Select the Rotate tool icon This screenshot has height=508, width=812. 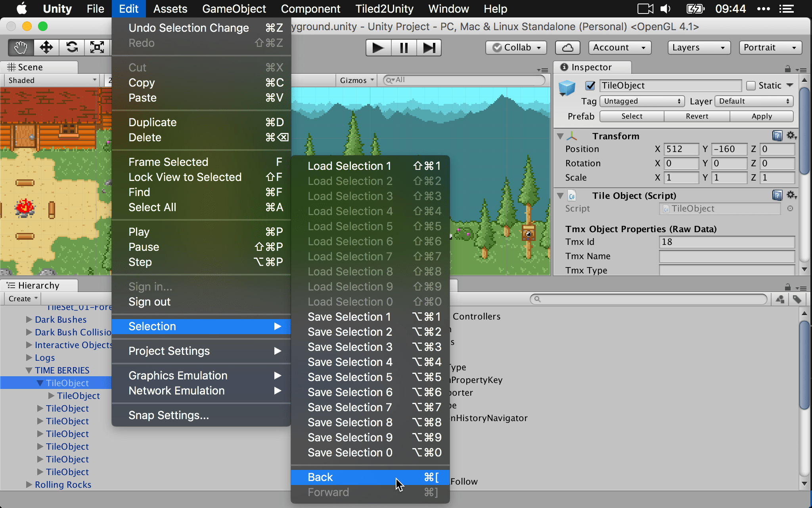click(x=71, y=48)
